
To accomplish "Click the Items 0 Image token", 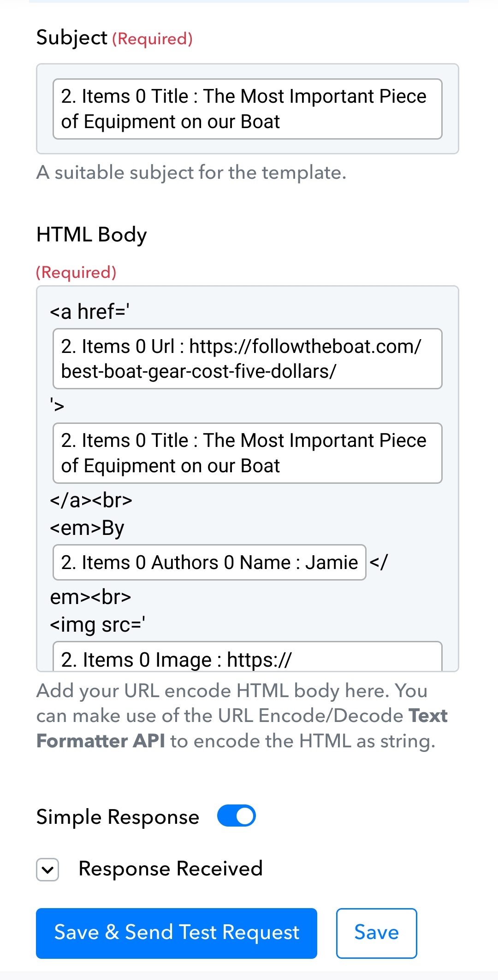I will click(x=248, y=657).
